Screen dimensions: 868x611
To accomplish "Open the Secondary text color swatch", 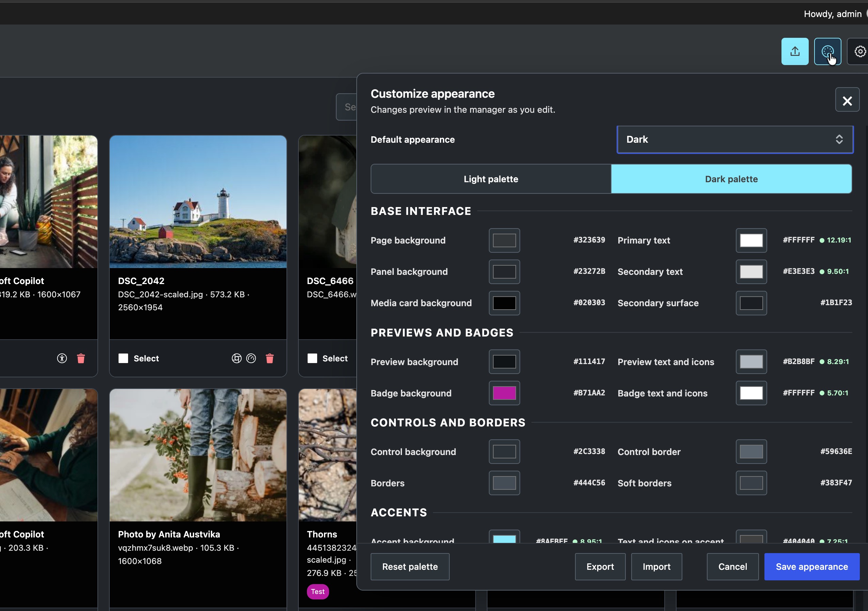I will (751, 272).
